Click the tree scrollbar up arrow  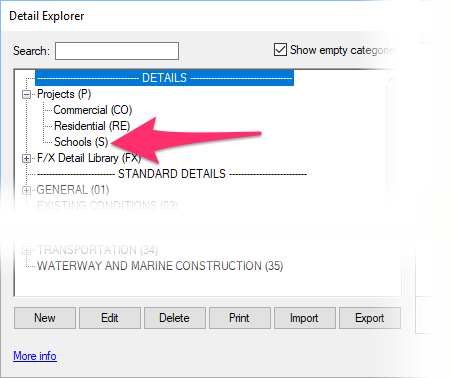pyautogui.click(x=392, y=79)
